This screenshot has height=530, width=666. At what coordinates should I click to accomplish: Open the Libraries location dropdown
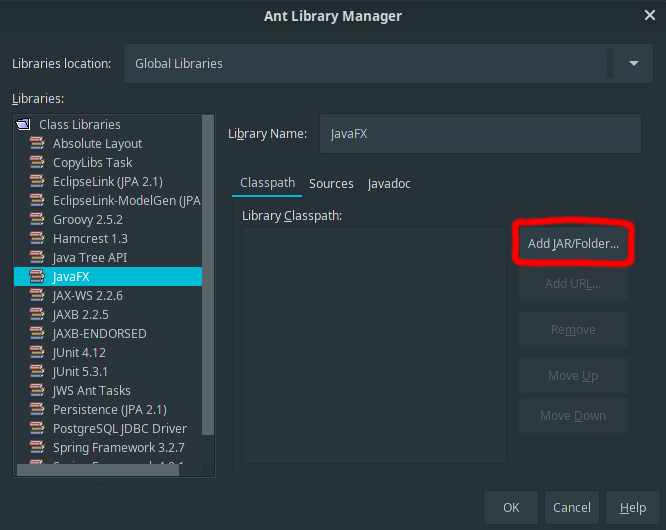633,64
